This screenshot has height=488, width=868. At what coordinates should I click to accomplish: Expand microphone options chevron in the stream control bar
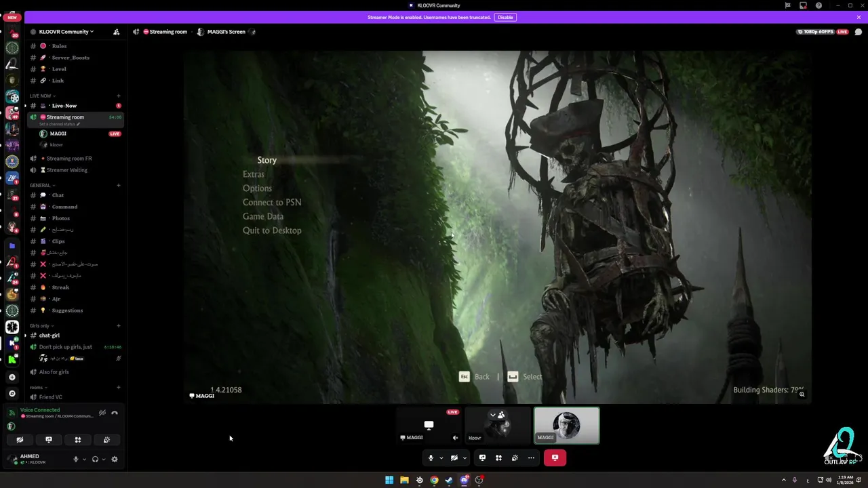(x=441, y=458)
